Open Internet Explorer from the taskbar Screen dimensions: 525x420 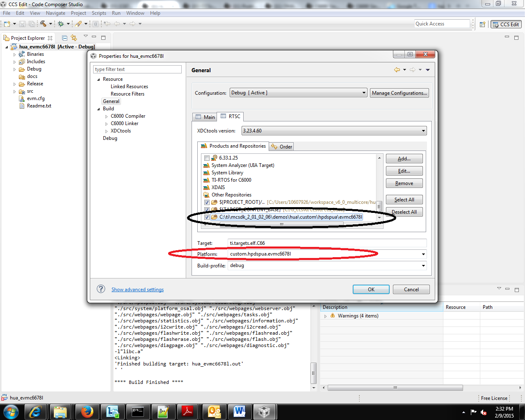35,411
